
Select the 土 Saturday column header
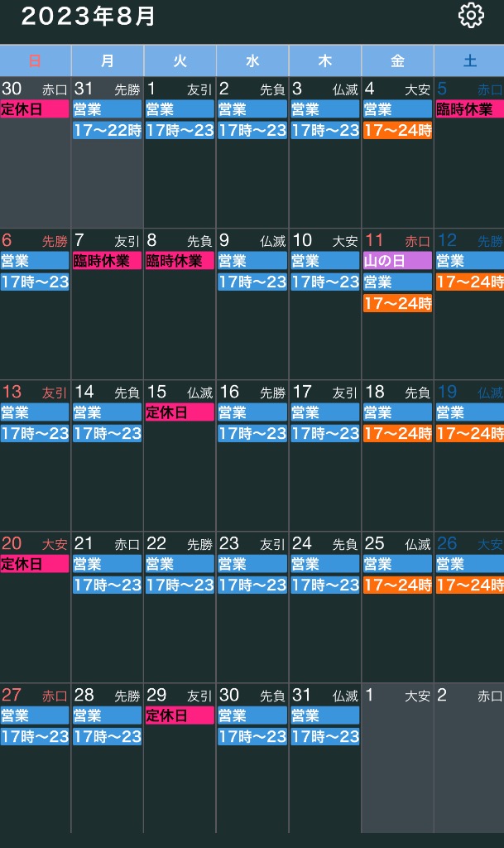[469, 60]
